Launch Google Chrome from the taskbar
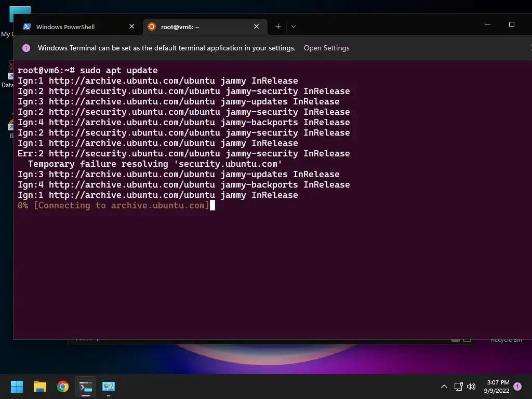Screen dimensions: 532x399 tap(63, 387)
